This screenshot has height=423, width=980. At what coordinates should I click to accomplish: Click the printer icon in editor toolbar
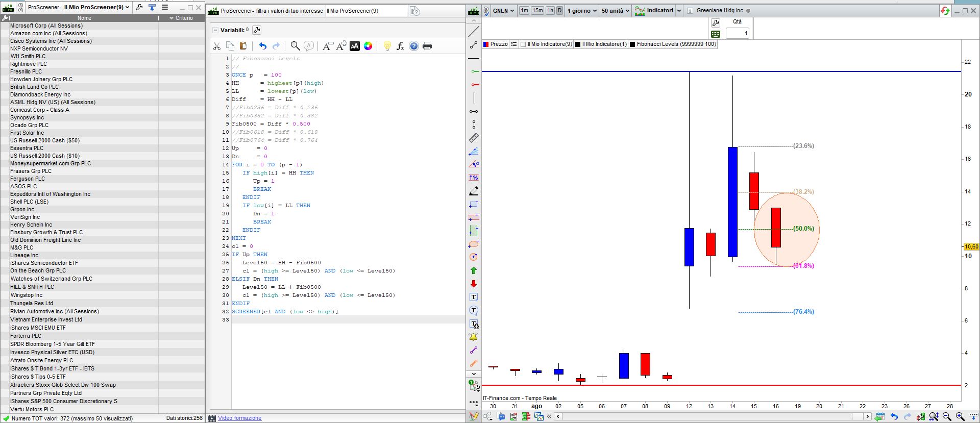(427, 46)
